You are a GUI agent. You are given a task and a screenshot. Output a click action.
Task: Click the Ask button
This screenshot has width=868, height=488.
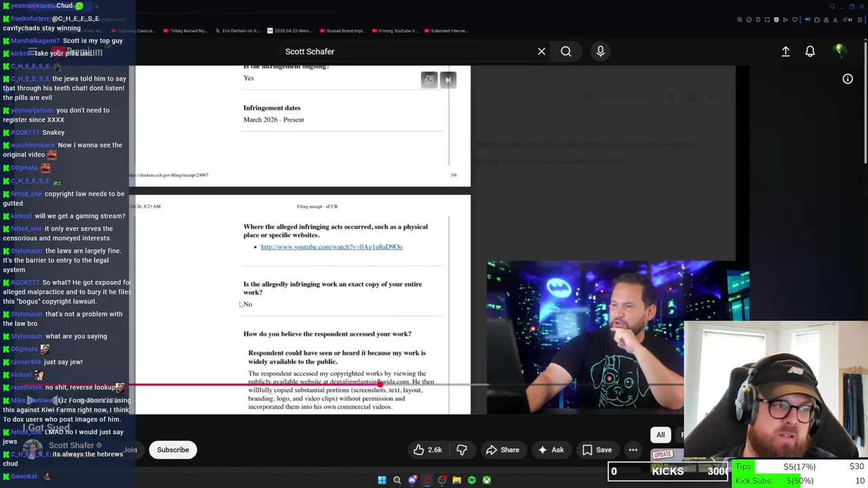[551, 450]
